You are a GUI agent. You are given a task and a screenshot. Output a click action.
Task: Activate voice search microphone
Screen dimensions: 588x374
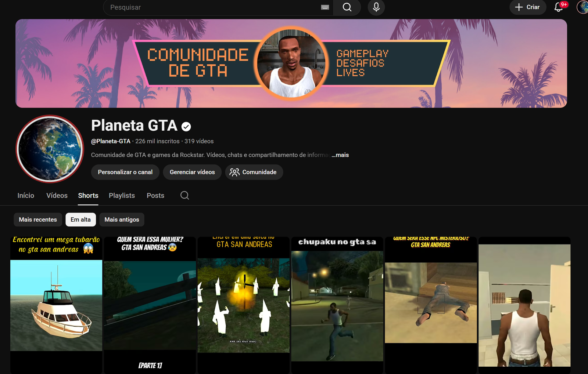(x=376, y=7)
